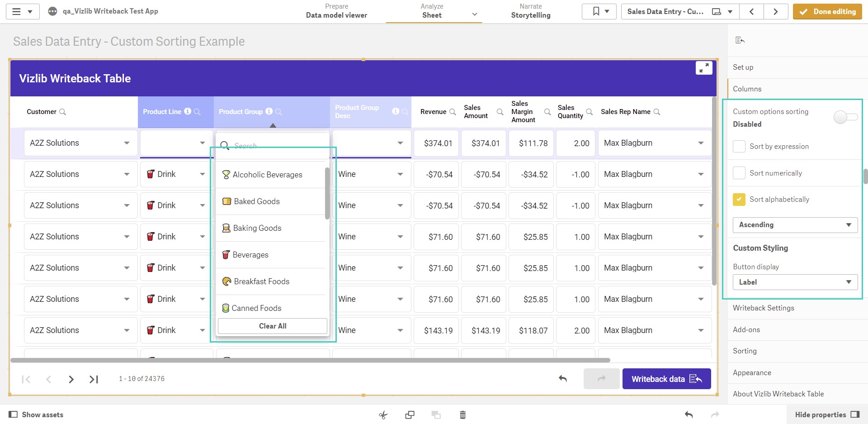Open the Button display Label dropdown

point(795,282)
